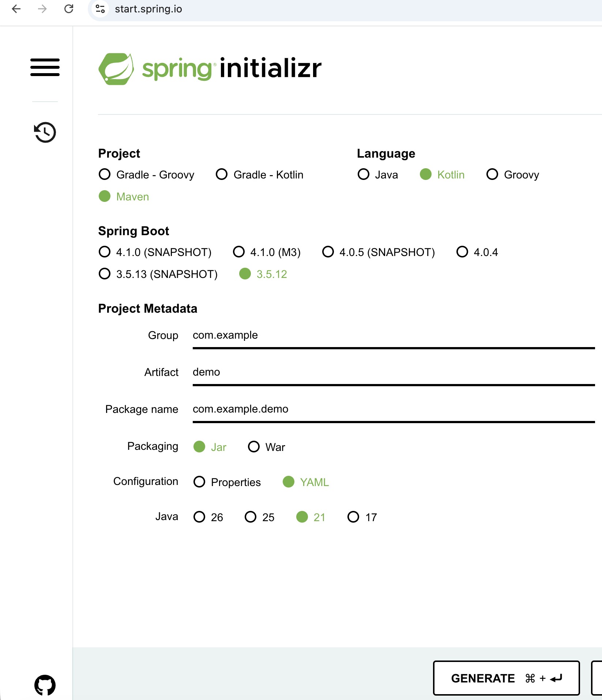The width and height of the screenshot is (602, 700).
Task: Open the hamburger side menu
Action: [x=45, y=67]
